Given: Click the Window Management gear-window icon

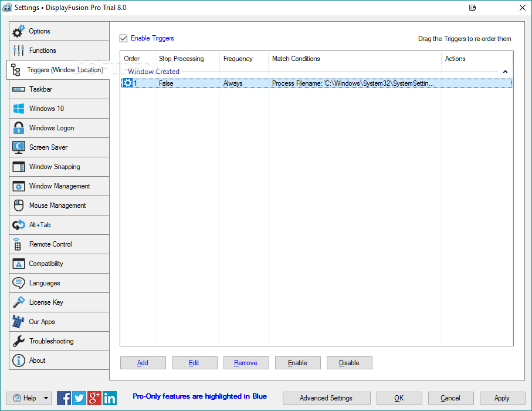Looking at the screenshot, I should click(x=18, y=186).
